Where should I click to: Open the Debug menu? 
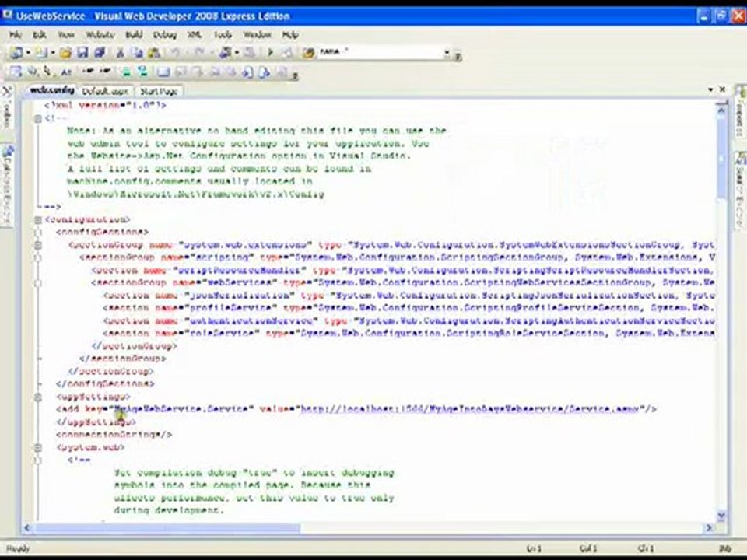[165, 35]
